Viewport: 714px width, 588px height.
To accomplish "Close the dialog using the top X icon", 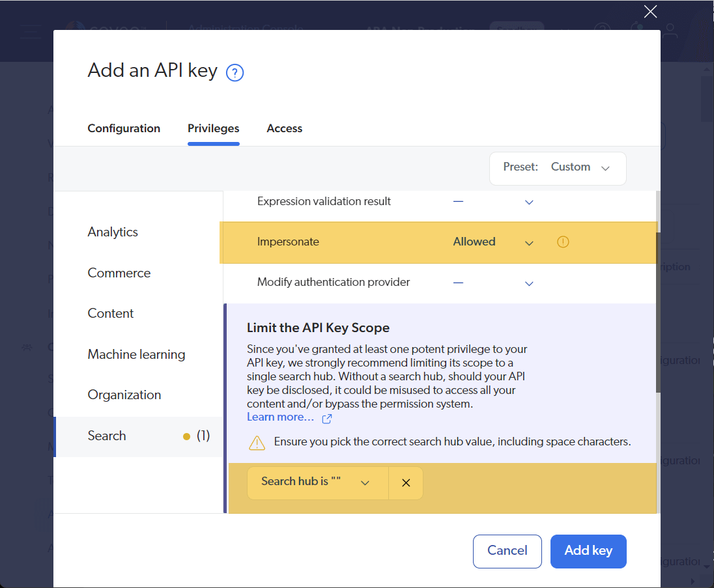I will pyautogui.click(x=650, y=11).
